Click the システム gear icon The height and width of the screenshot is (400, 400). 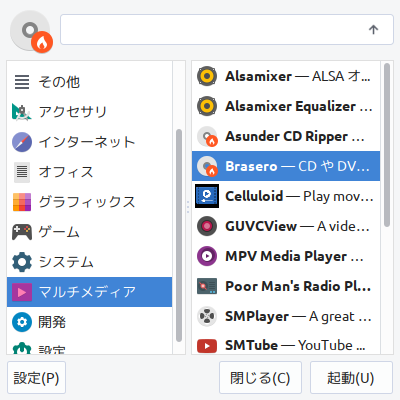(x=22, y=262)
